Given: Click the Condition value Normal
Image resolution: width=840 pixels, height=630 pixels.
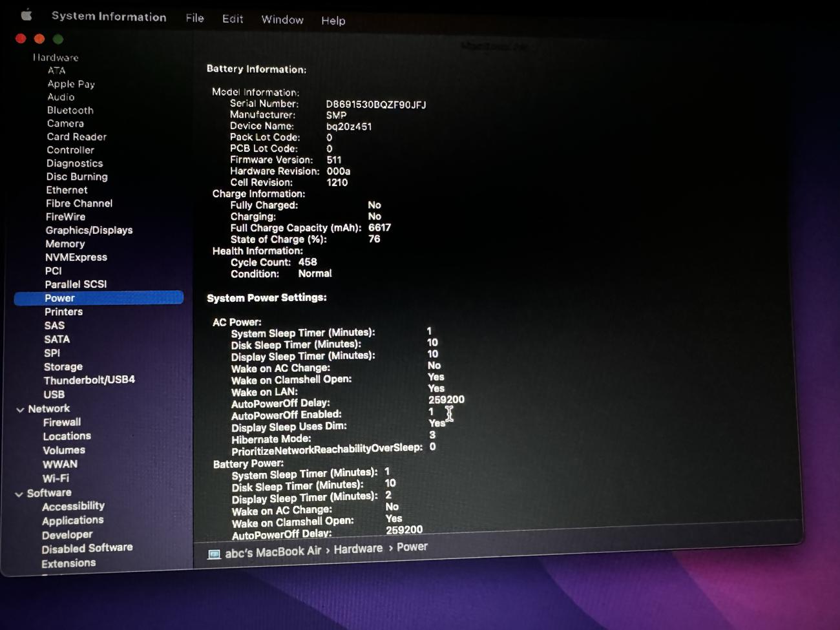Looking at the screenshot, I should [315, 274].
